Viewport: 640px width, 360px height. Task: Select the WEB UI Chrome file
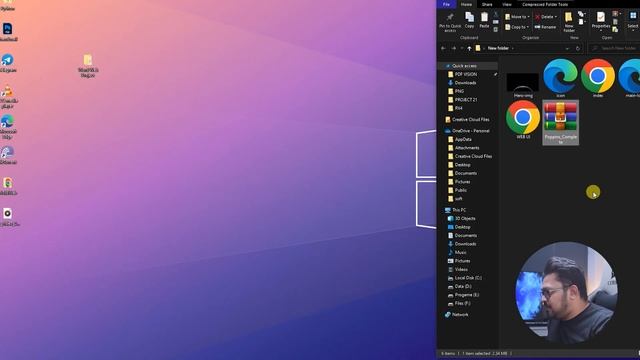pyautogui.click(x=523, y=120)
